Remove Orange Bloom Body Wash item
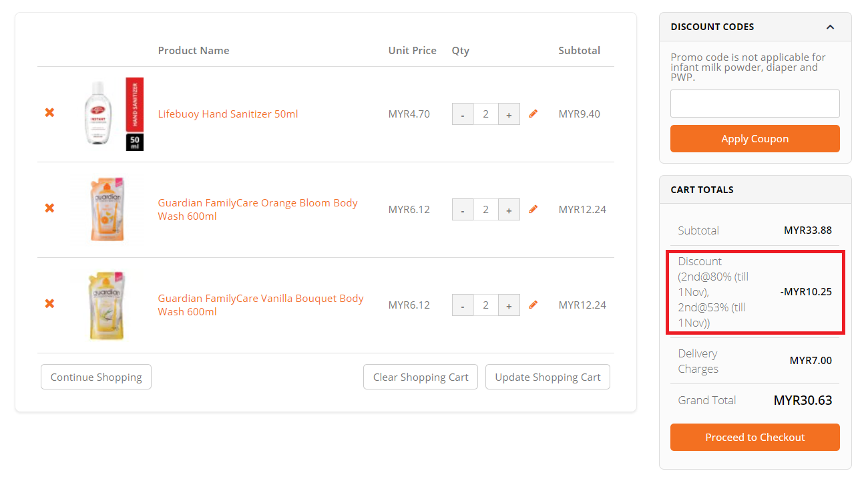The image size is (868, 483). click(49, 208)
